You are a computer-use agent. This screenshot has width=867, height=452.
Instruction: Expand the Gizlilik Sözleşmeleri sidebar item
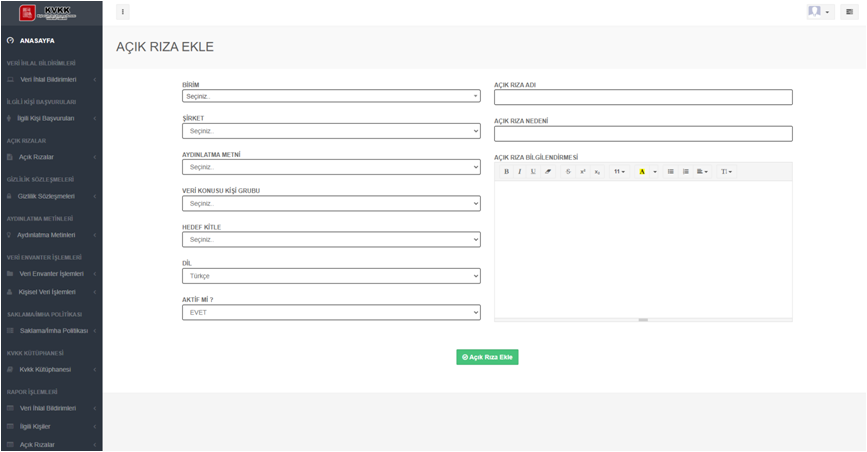coord(51,196)
